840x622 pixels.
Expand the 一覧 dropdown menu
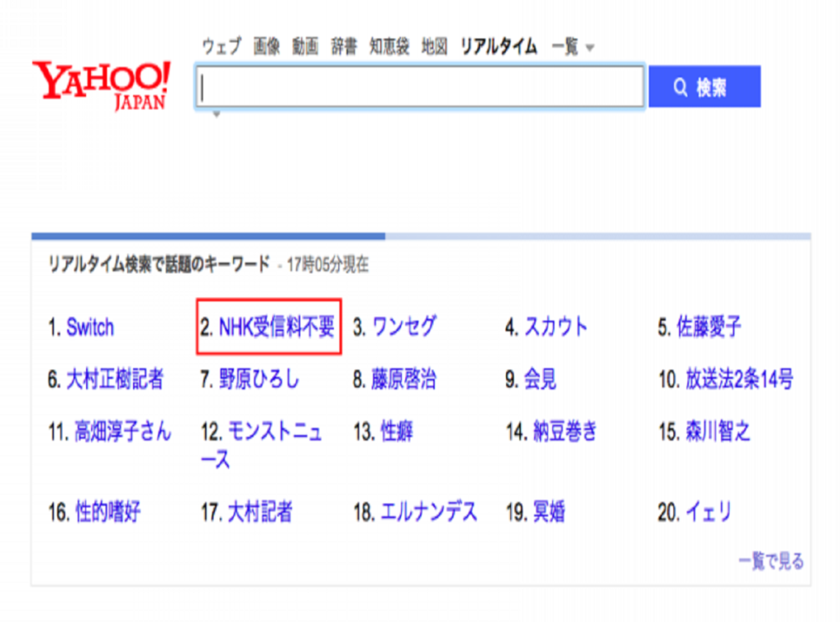click(x=573, y=47)
